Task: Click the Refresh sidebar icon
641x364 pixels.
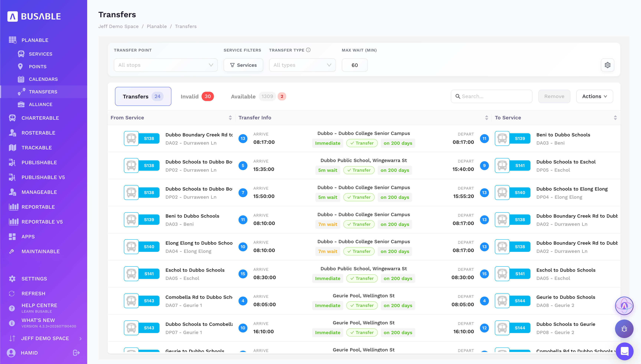Action: pyautogui.click(x=12, y=294)
